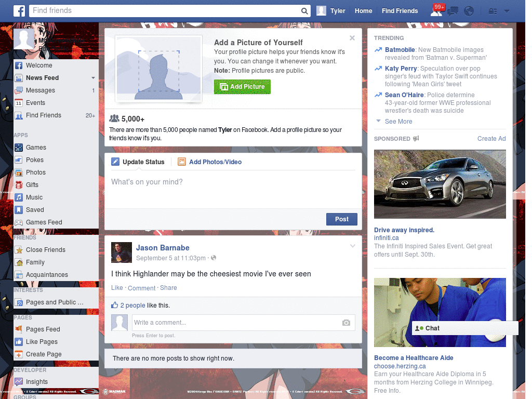Open Find Friends in top bar

[400, 11]
